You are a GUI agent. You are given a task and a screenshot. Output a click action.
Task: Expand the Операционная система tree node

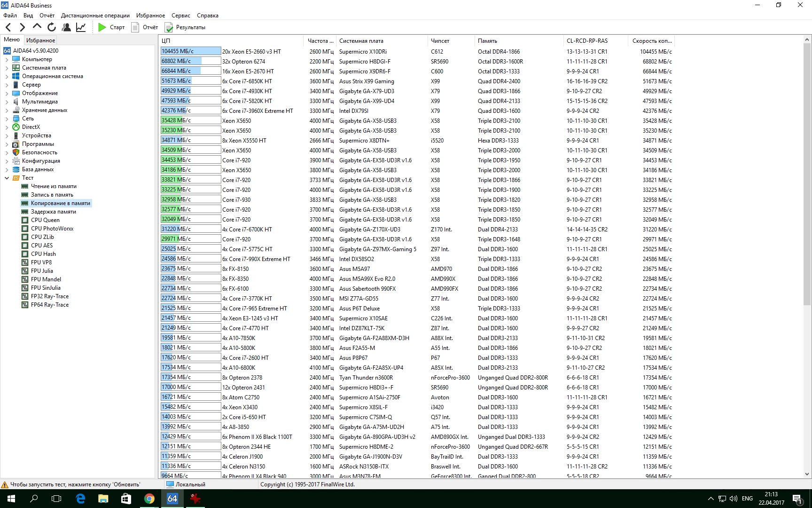[x=7, y=76]
